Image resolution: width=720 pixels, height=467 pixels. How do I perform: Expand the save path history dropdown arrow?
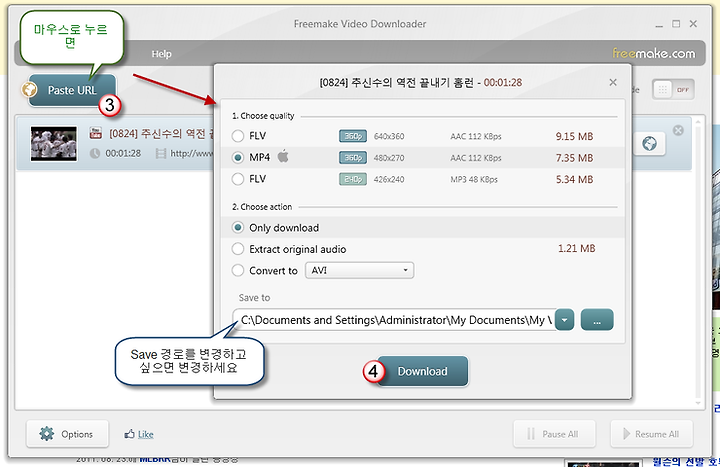(565, 320)
